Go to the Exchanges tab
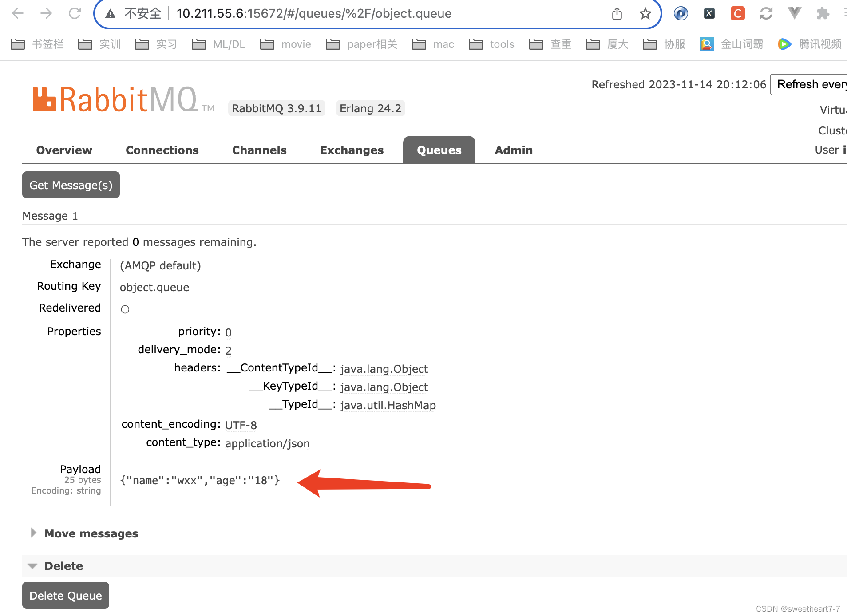Screen dimensions: 847x616 click(x=352, y=150)
